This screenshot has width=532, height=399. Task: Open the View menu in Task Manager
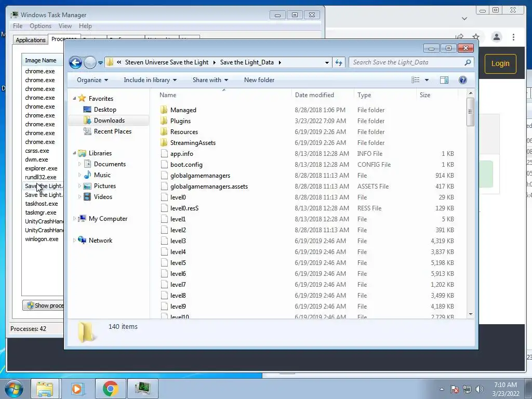point(65,26)
